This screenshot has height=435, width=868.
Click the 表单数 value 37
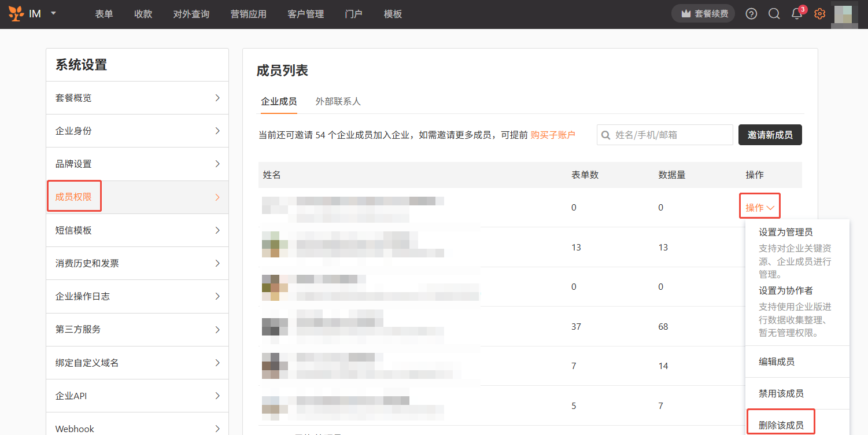(x=576, y=327)
